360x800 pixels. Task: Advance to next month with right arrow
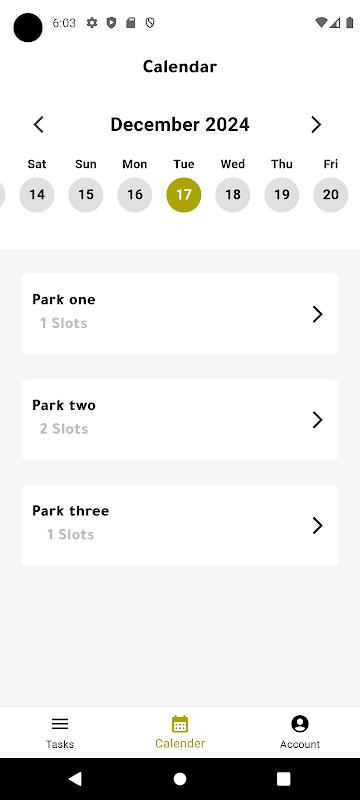[x=316, y=124]
